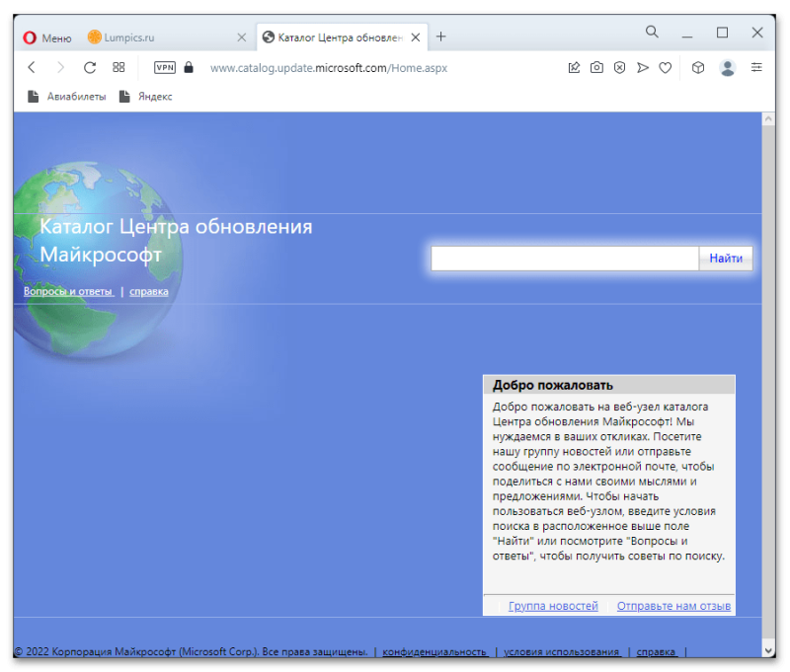Screen dimensions: 790x672
Task: Click the Найти search button
Action: click(x=726, y=259)
